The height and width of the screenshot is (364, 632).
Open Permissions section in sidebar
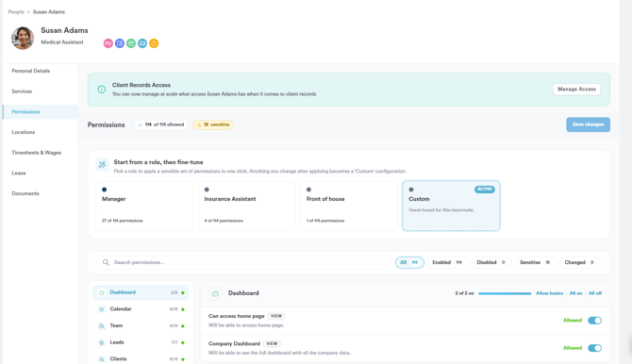pos(41,111)
